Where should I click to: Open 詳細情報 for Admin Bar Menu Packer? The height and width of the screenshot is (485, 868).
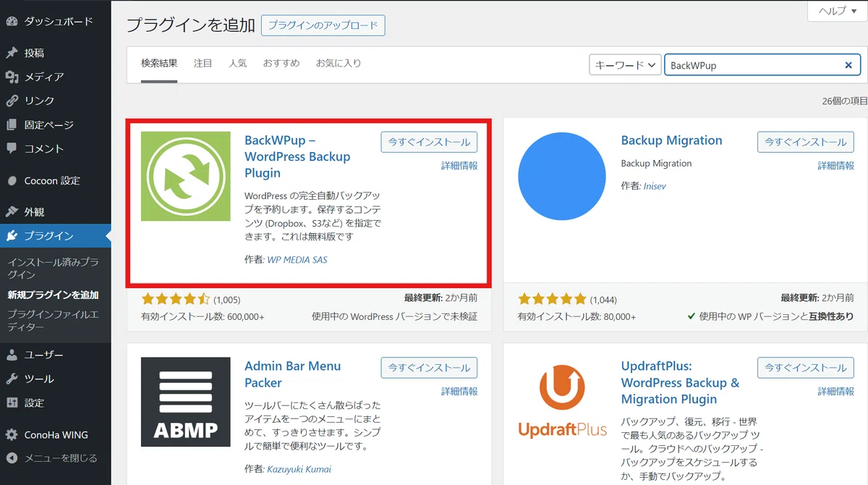pyautogui.click(x=459, y=392)
